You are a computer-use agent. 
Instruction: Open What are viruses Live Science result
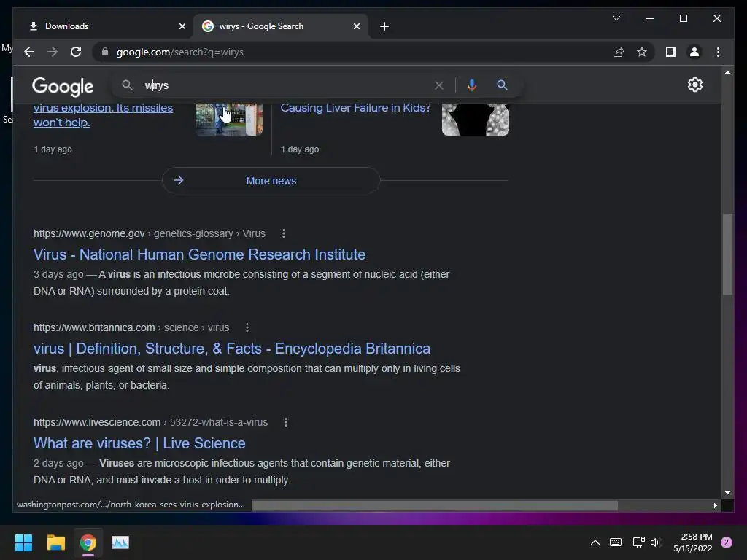(x=139, y=443)
